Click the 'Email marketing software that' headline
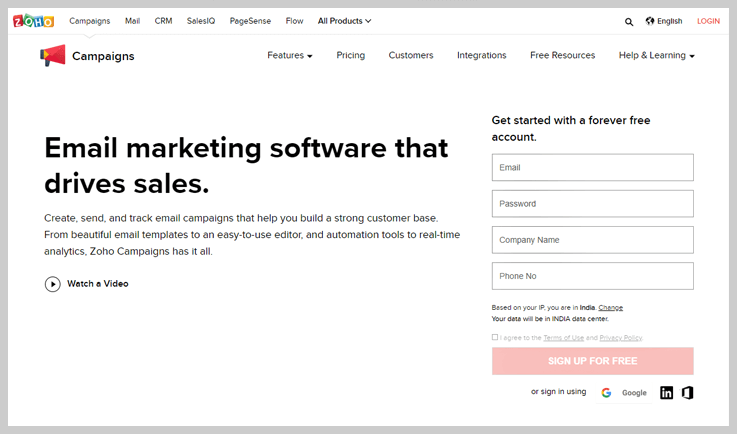Screen dimensions: 737x434 coord(246,148)
